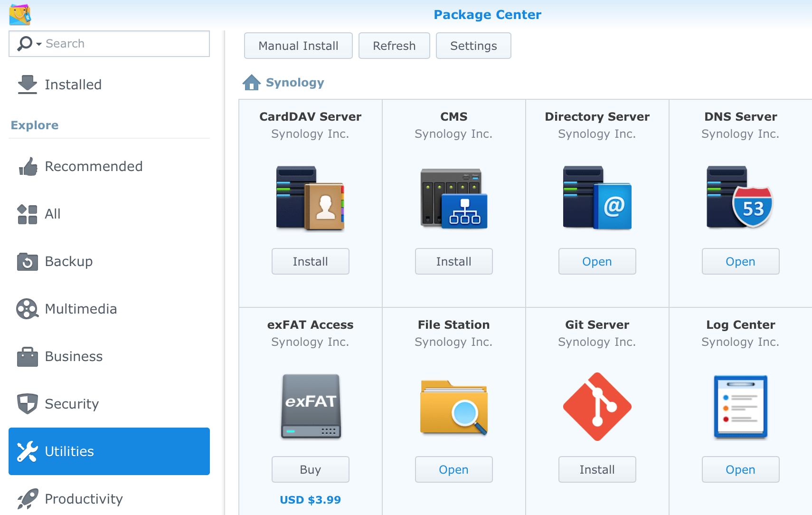This screenshot has width=812, height=515.
Task: Buy the exFAT Access package
Action: click(x=311, y=469)
